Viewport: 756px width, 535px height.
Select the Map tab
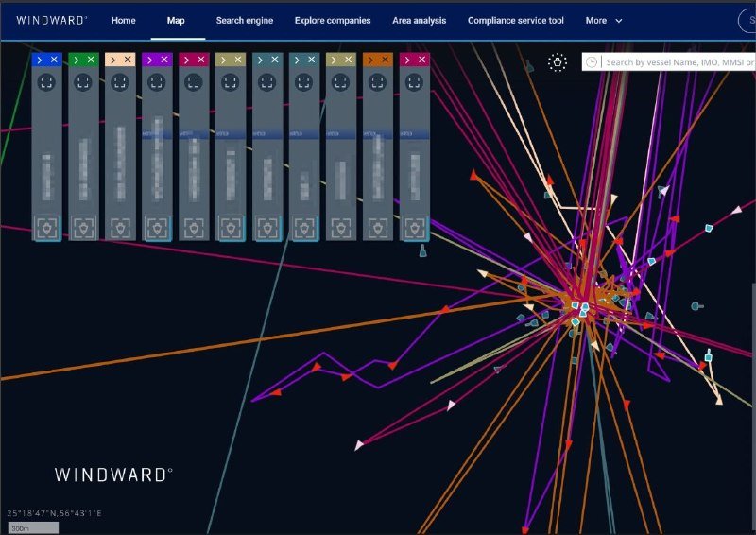[176, 20]
